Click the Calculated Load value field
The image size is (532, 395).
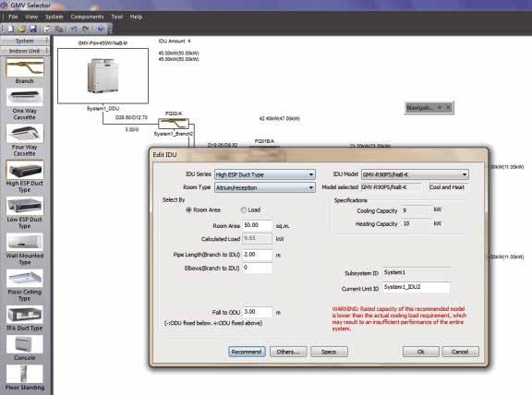pyautogui.click(x=258, y=238)
